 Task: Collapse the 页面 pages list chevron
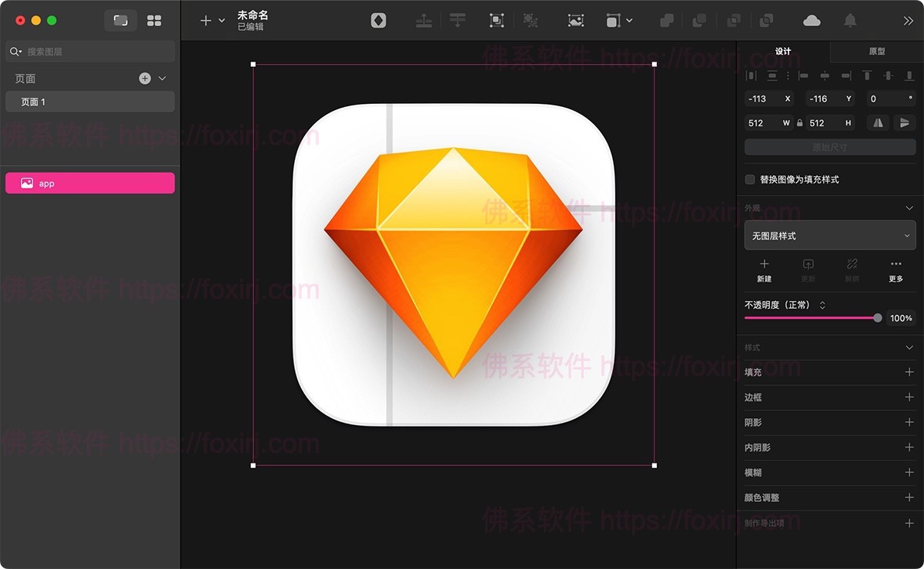(162, 79)
